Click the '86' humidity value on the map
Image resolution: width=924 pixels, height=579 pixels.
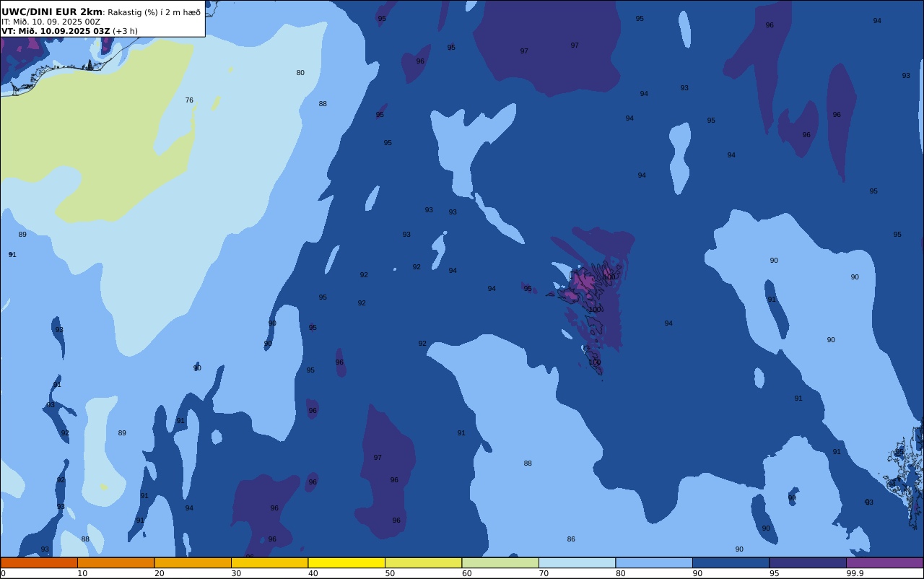tap(571, 539)
